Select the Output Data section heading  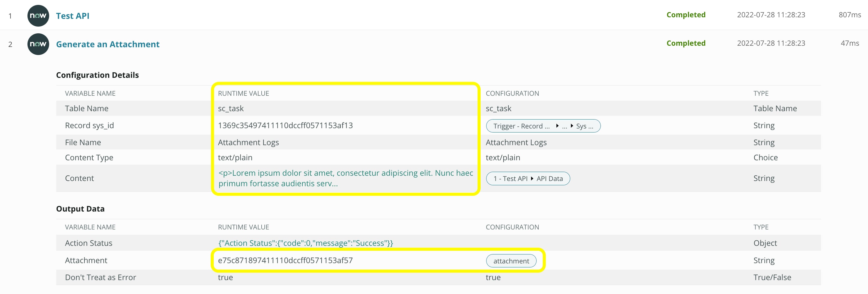tap(80, 208)
